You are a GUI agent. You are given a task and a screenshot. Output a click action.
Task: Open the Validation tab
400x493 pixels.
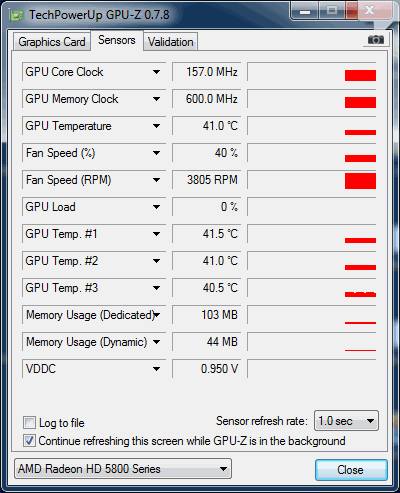170,42
